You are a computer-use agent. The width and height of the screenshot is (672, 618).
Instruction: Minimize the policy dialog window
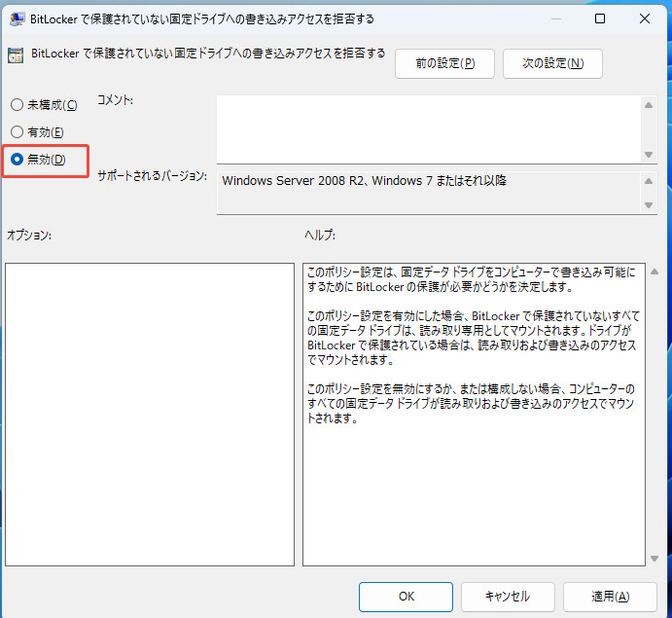pos(556,18)
